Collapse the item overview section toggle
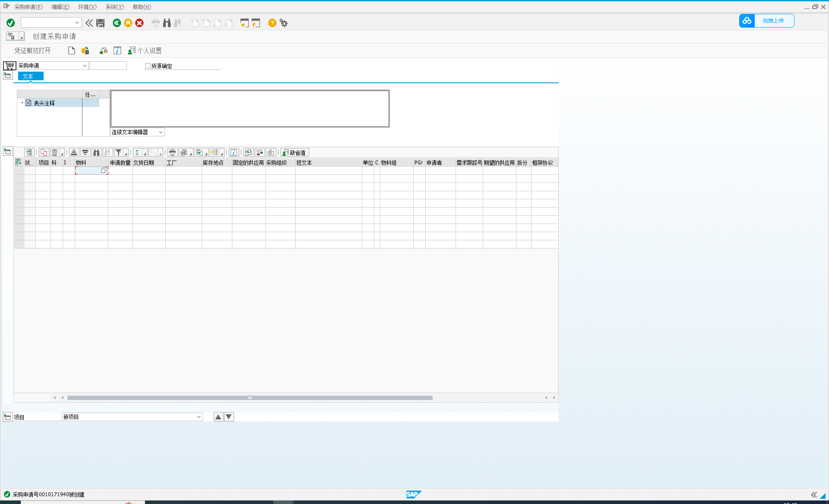 click(8, 151)
